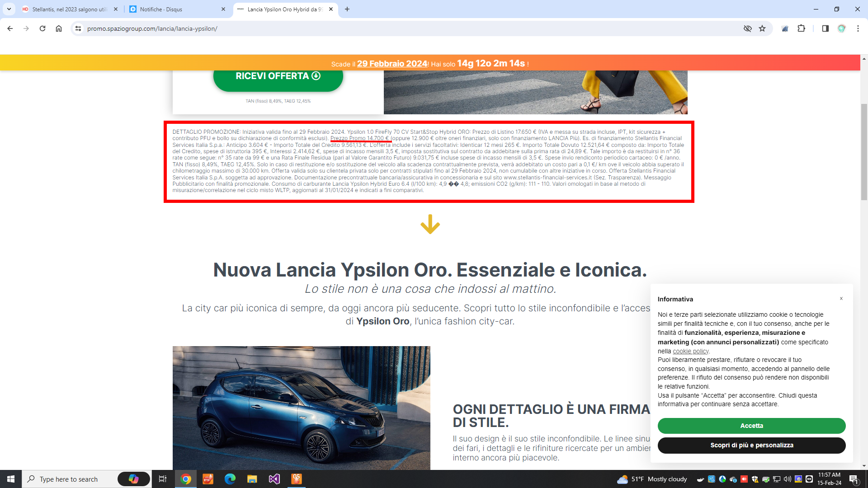The image size is (868, 488).
Task: Open the clock showing 11:57 AM
Action: pos(829,479)
